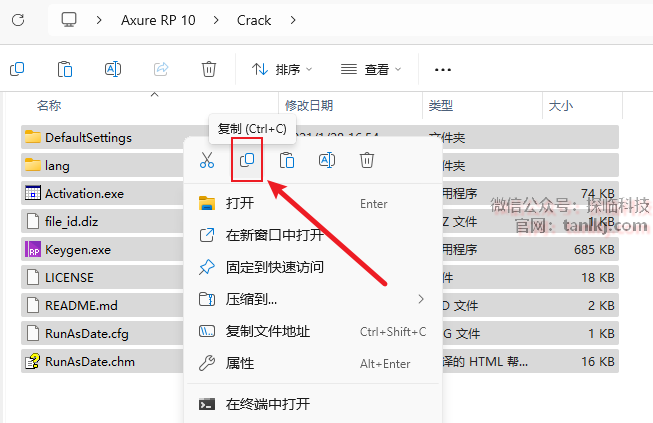Click the refresh icon in address bar
Screen dimensions: 653x423
tap(18, 20)
